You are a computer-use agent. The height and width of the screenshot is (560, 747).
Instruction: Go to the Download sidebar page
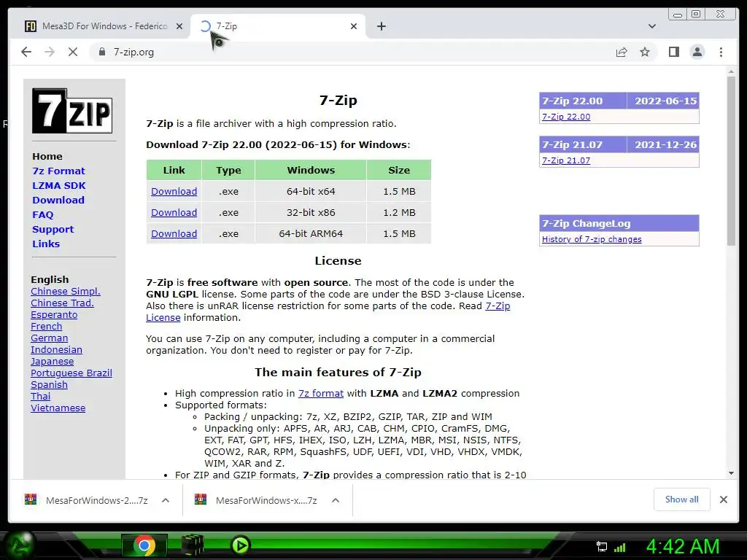(58, 200)
